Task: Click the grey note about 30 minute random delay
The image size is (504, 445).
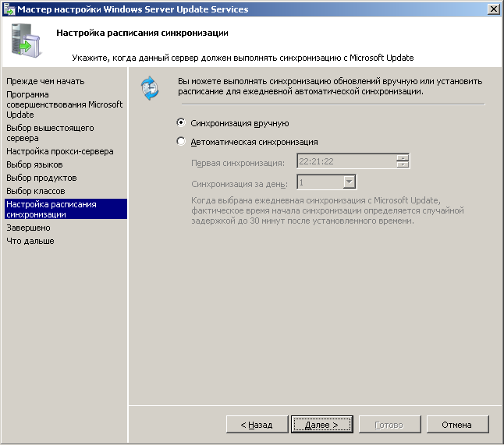Action: [x=327, y=210]
